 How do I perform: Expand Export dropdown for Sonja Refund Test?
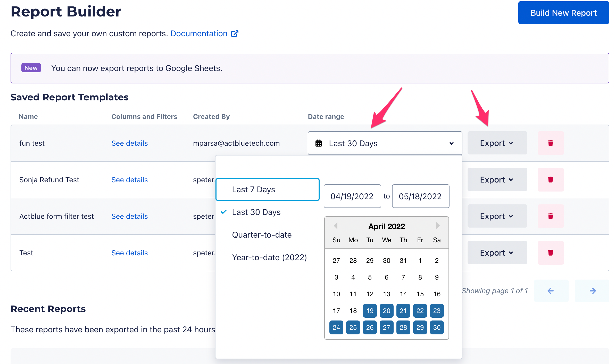[497, 180]
